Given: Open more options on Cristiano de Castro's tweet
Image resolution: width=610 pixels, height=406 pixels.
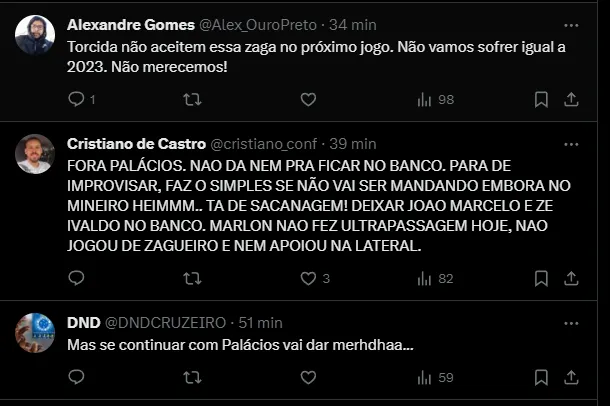Looking at the screenshot, I should click(571, 143).
